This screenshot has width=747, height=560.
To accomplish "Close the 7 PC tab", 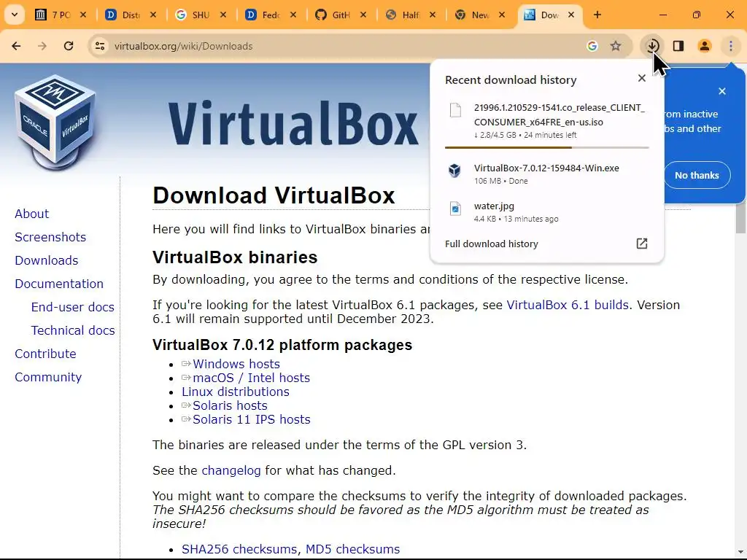I will coord(83,15).
